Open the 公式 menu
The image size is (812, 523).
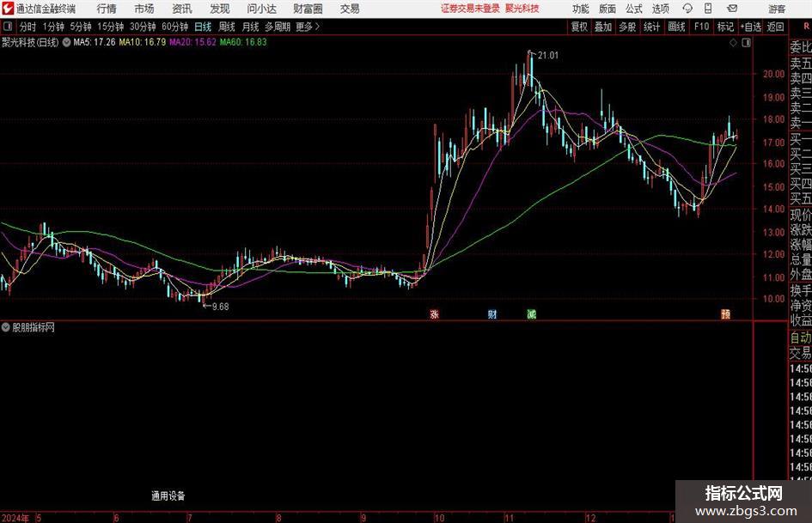pyautogui.click(x=634, y=9)
